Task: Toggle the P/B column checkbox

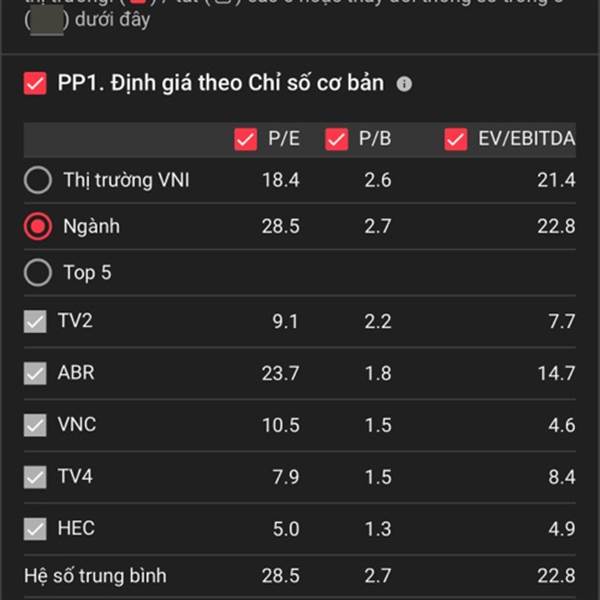Action: [x=336, y=140]
